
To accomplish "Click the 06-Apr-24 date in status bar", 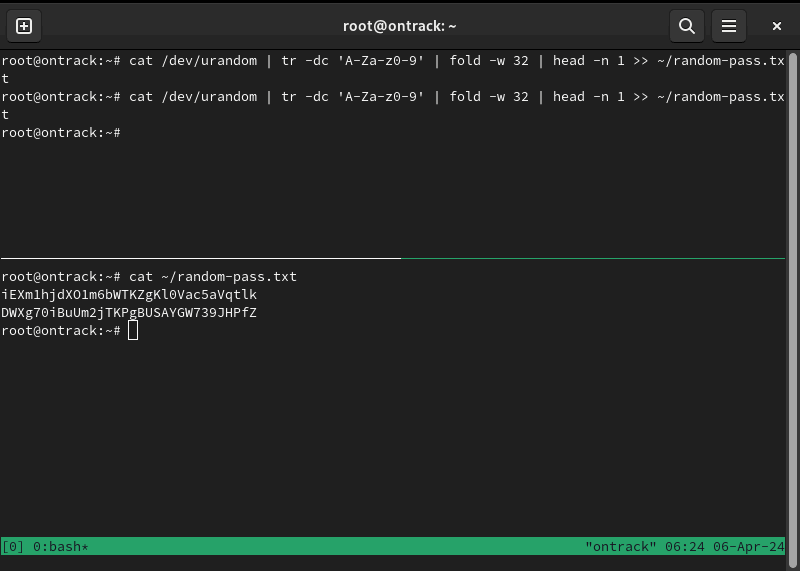I will point(748,547).
